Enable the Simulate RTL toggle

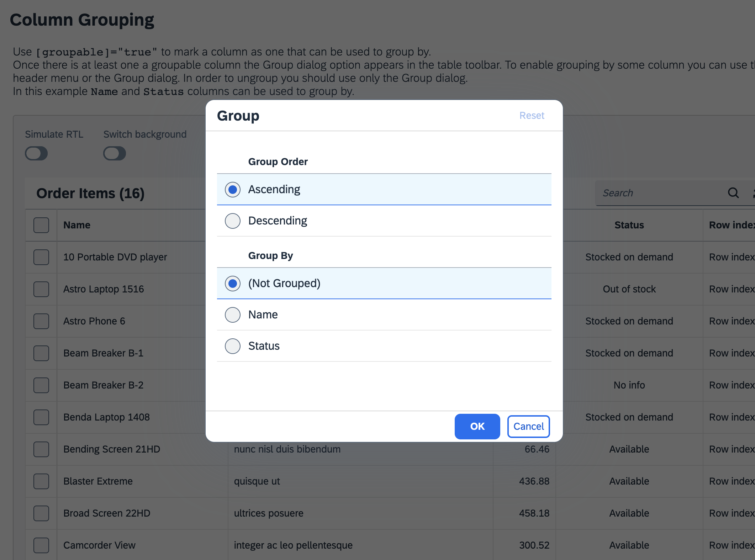(x=36, y=153)
